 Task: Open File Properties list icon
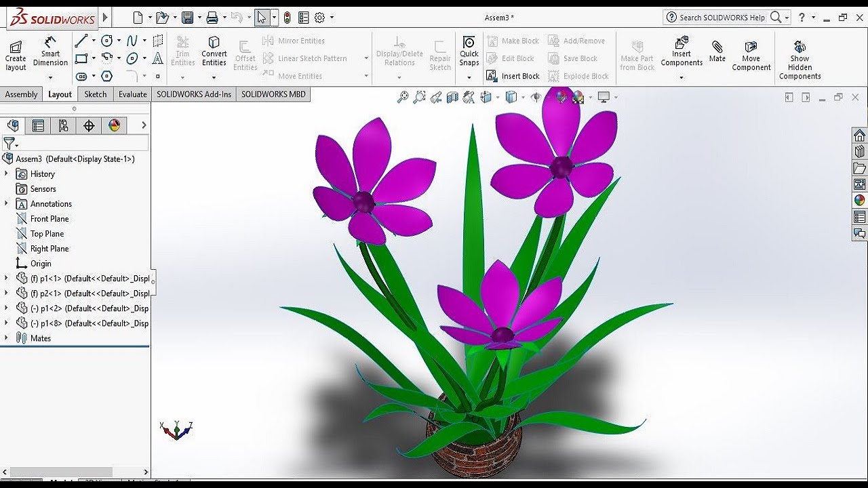[304, 18]
